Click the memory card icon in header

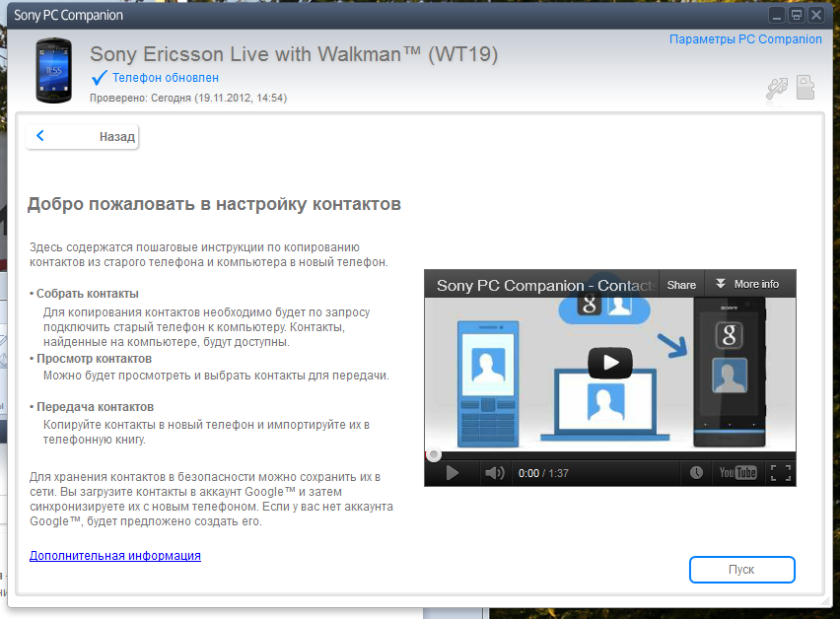[805, 88]
